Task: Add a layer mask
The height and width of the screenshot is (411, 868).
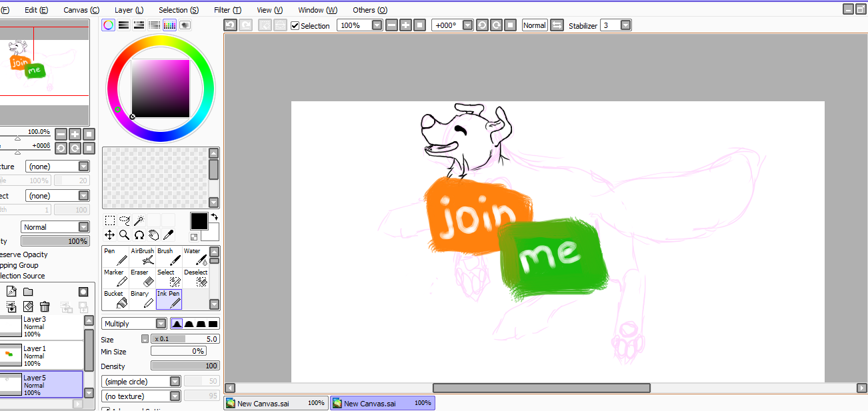Action: pyautogui.click(x=83, y=292)
